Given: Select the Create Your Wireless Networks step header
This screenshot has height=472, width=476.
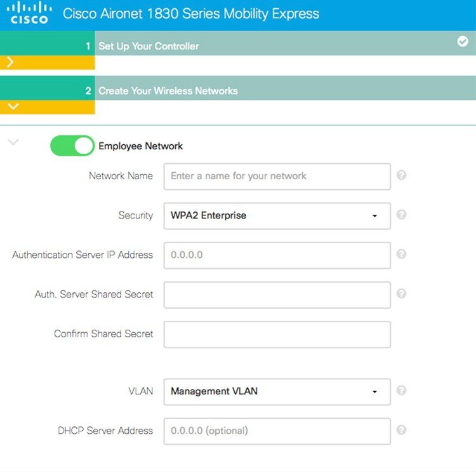Looking at the screenshot, I should pos(168,91).
